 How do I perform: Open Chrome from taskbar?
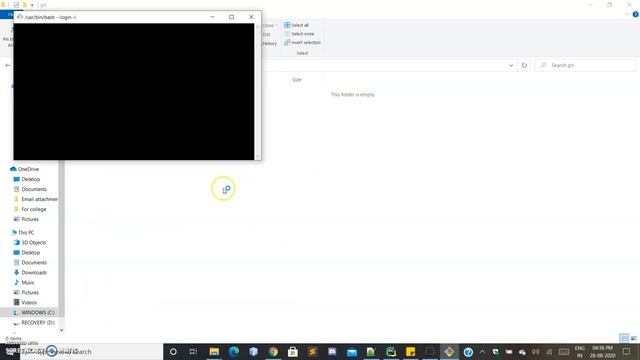pyautogui.click(x=273, y=351)
